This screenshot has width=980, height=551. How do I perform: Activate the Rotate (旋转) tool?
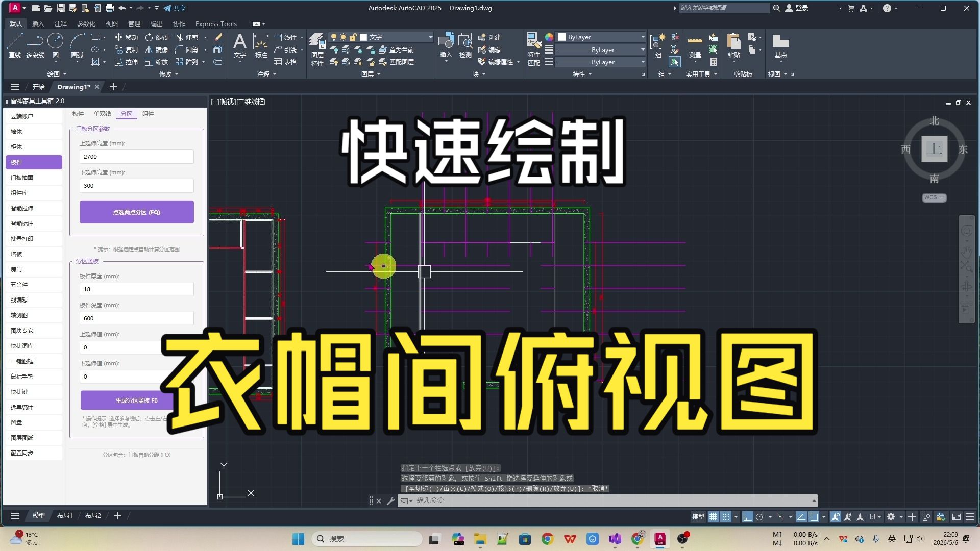156,37
